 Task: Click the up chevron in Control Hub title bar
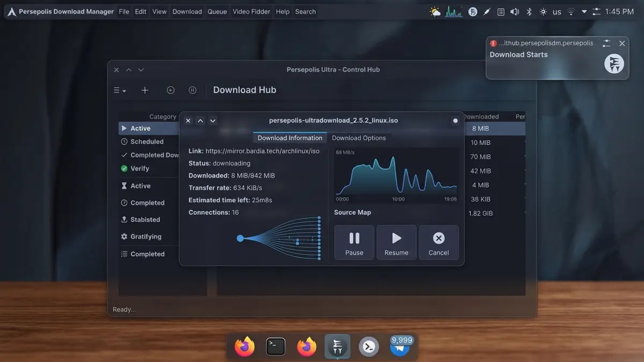point(129,70)
